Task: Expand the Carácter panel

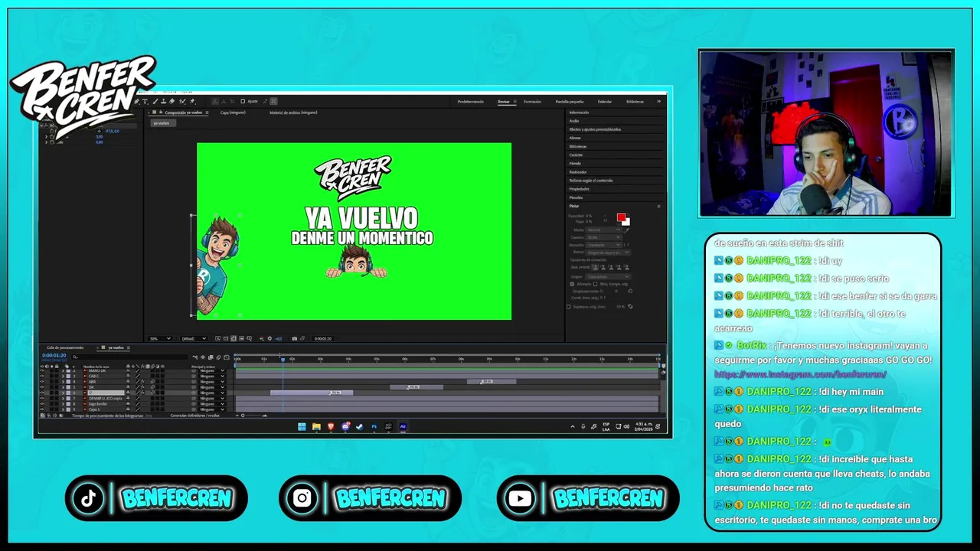Action: 576,155
